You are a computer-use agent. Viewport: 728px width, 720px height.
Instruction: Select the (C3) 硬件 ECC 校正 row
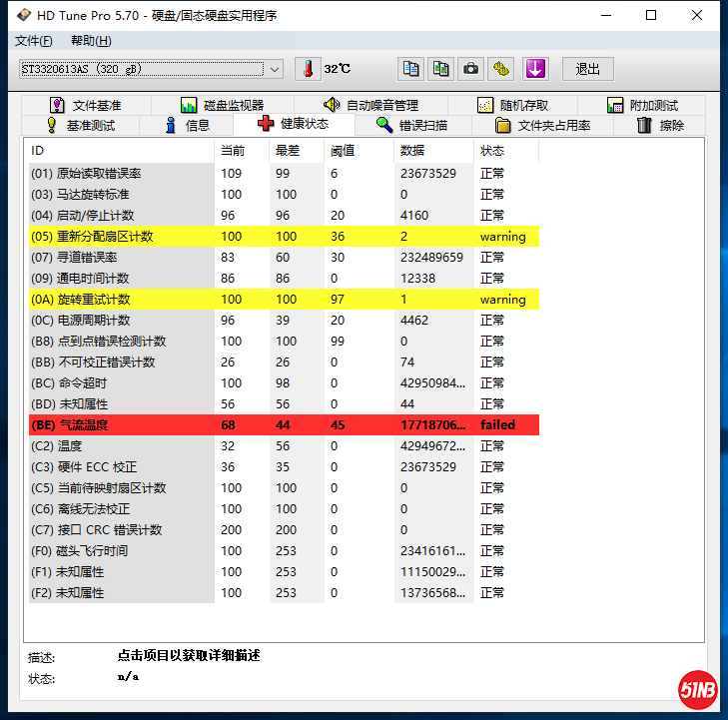[284, 467]
